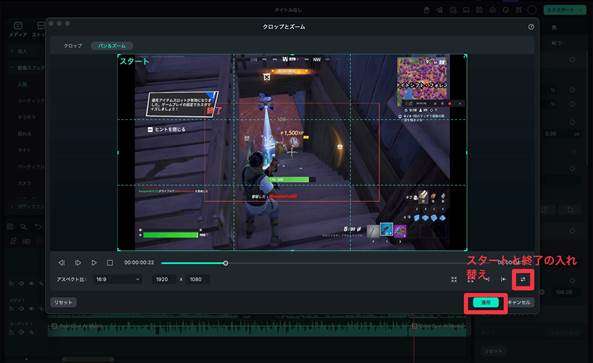593x363 pixels.
Task: Select the red 終了 frame label
Action: click(214, 110)
